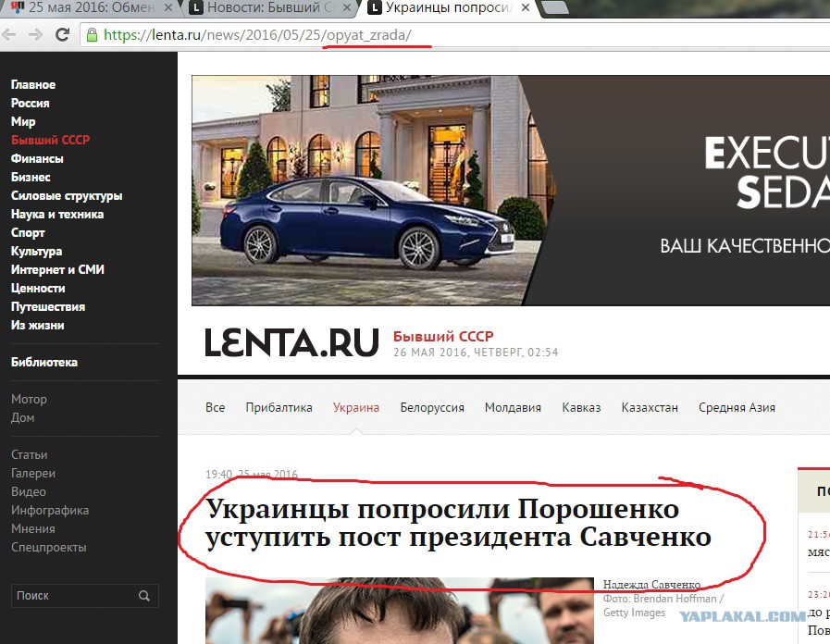
Task: Select the Средняя Азия subsection tab
Action: 737,407
